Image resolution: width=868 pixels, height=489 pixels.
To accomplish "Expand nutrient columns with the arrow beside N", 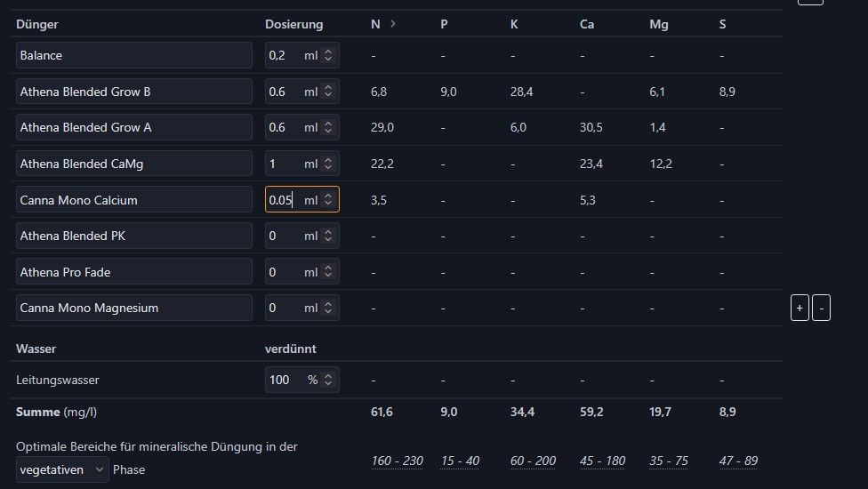I will click(393, 24).
